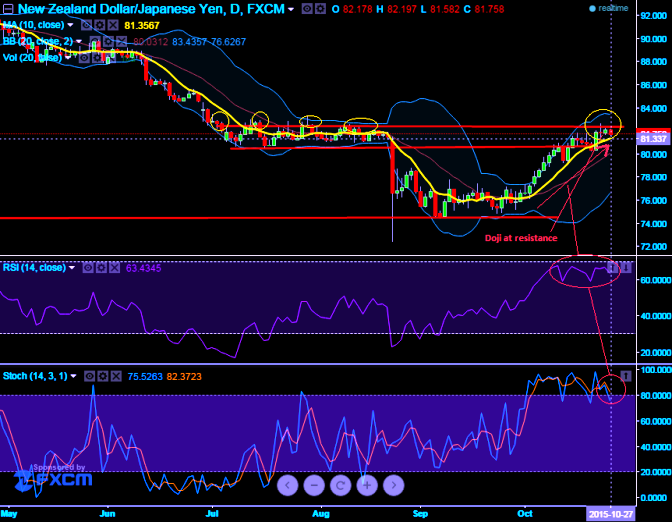Expand the BB (20, close, 2) dropdown arrow

click(79, 42)
